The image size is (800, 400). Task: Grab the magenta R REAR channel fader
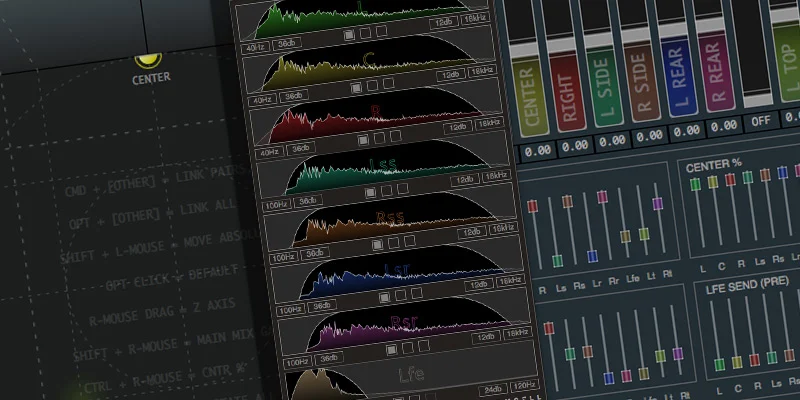click(717, 71)
